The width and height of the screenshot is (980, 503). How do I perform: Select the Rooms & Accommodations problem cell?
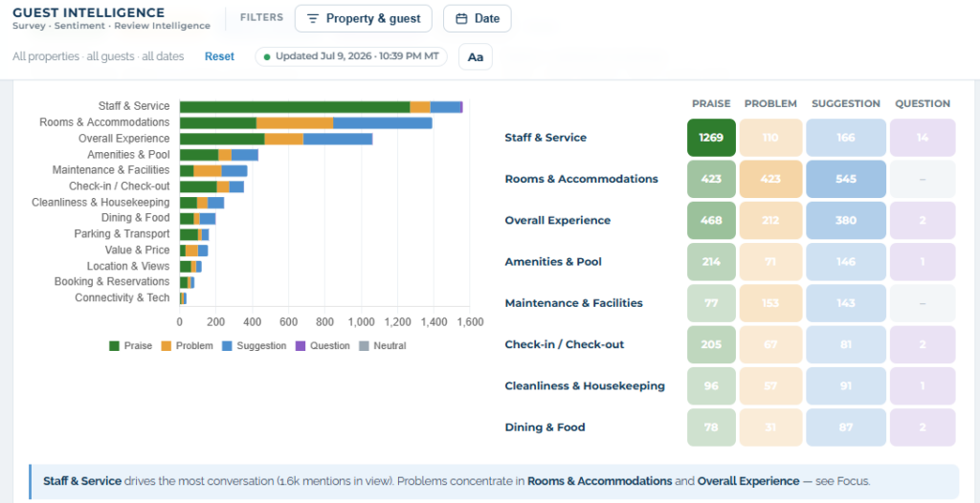pyautogui.click(x=770, y=179)
